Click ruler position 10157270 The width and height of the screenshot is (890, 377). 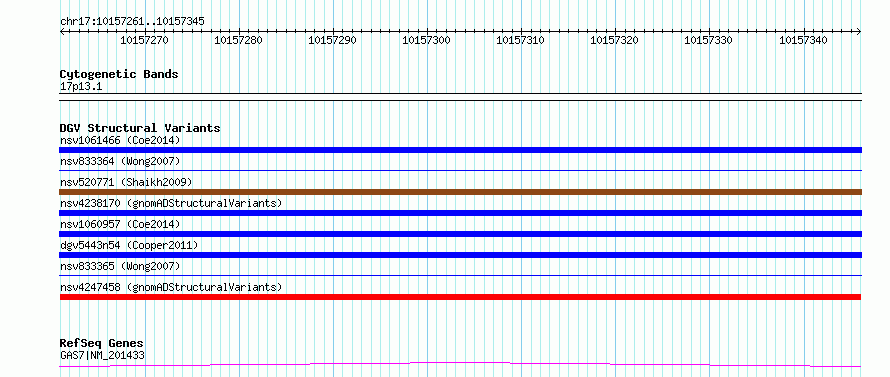tap(144, 40)
